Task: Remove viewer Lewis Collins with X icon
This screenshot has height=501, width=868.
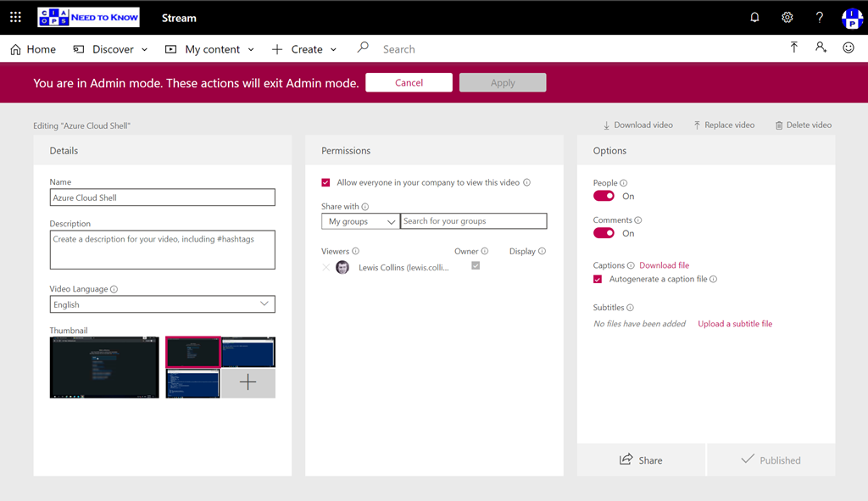Action: point(326,267)
